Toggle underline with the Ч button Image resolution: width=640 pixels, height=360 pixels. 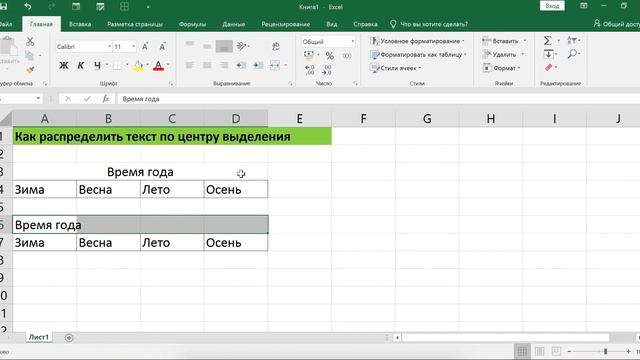pos(97,65)
